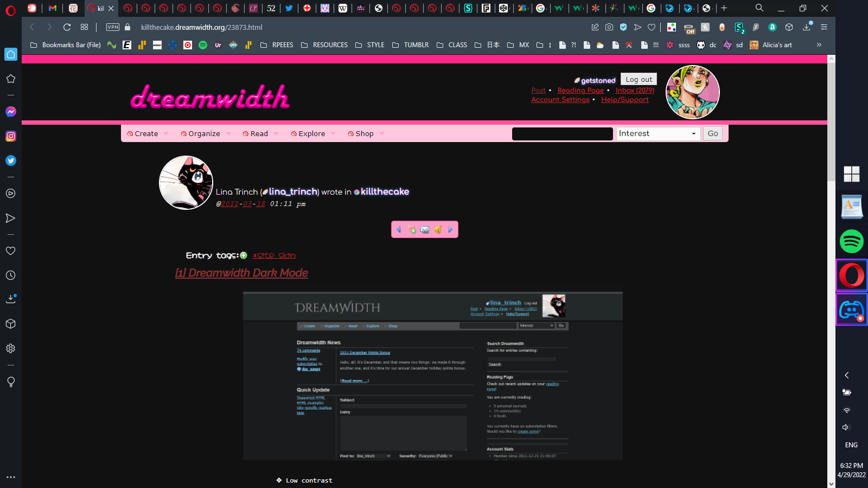Viewport: 868px width, 488px height.
Task: Click the add tag plus icon beside Entry tags
Action: click(244, 255)
